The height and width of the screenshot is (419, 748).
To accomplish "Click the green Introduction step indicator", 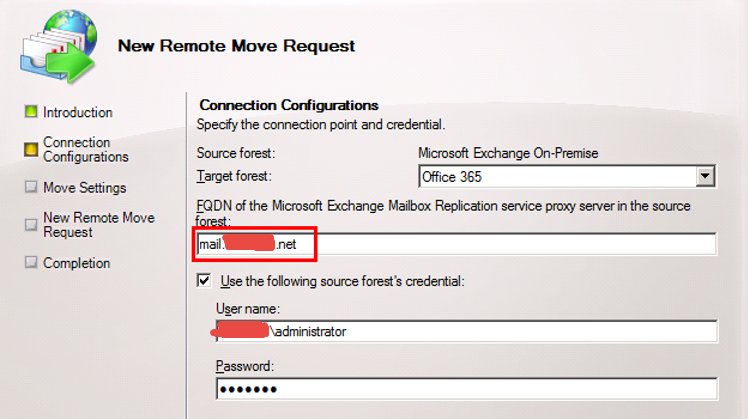I will 31,112.
